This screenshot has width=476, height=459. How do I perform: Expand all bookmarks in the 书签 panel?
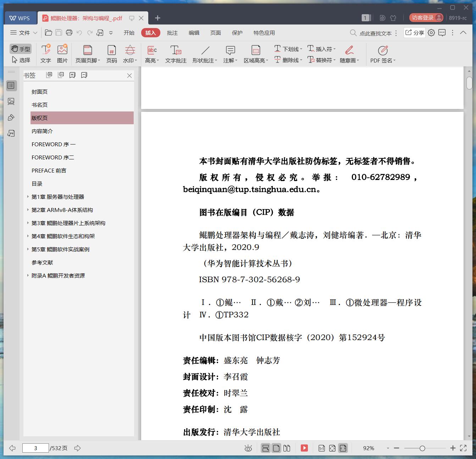point(49,75)
